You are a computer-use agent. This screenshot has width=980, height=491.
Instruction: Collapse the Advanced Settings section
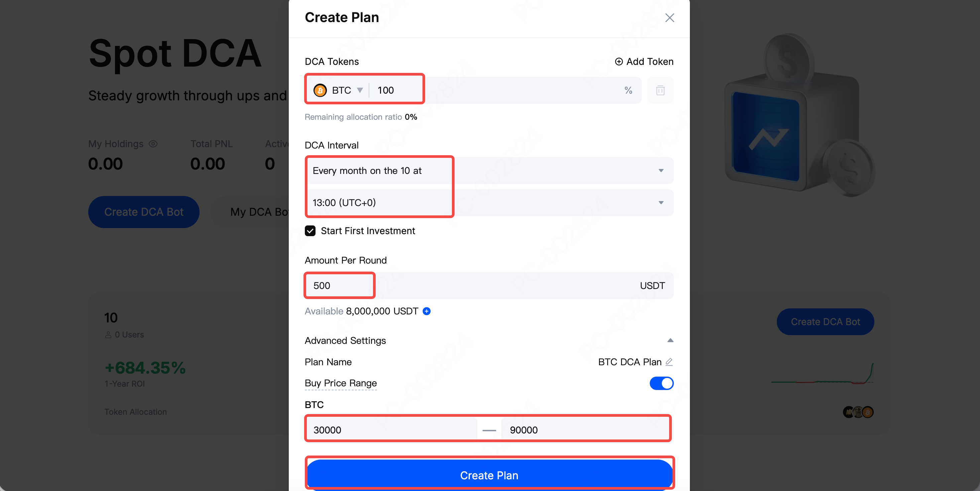click(x=670, y=340)
